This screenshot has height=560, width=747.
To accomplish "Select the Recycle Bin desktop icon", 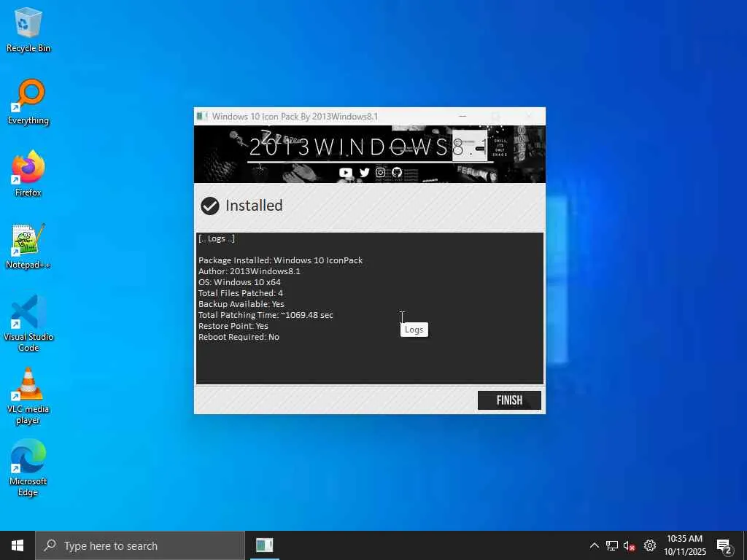I will tap(28, 30).
